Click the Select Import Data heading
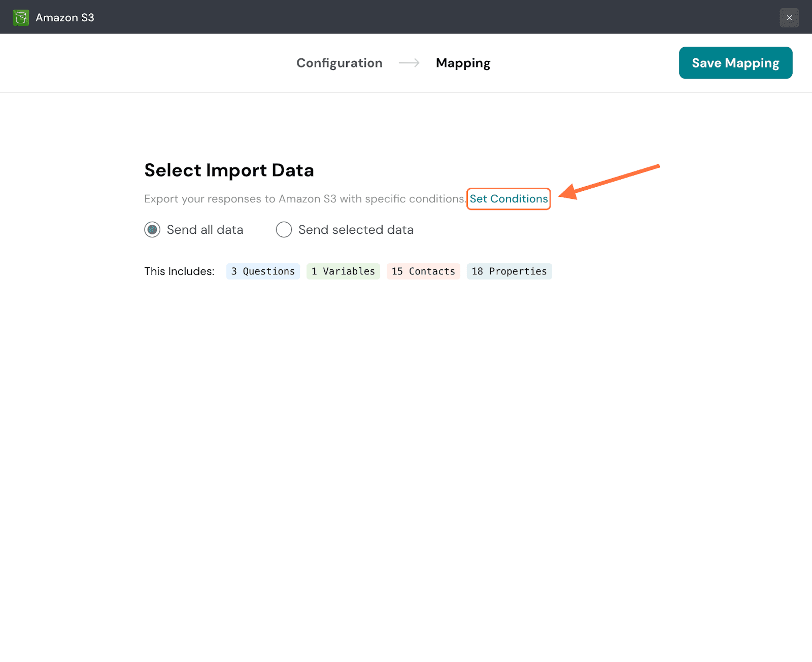Viewport: 812px width, 662px height. click(x=229, y=170)
